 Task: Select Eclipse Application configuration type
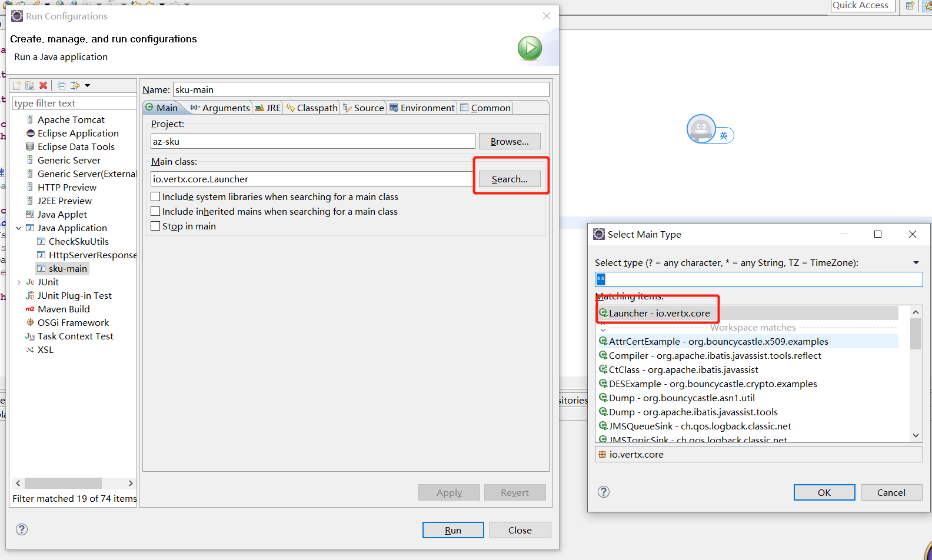pos(78,133)
